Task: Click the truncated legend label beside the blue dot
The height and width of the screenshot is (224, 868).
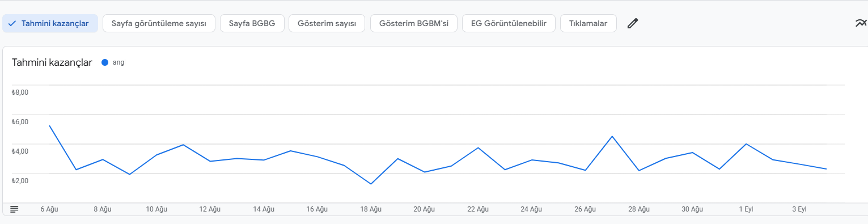Action: [x=118, y=62]
